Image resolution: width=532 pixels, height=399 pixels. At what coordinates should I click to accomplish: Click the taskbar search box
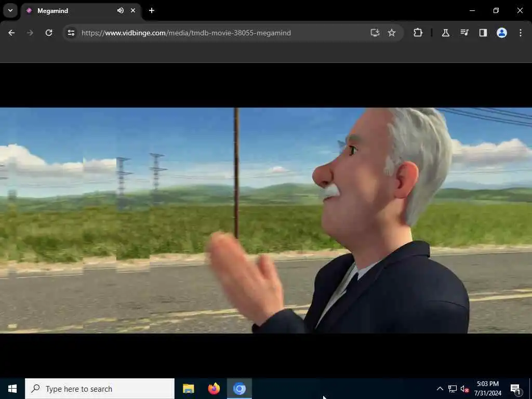coord(100,389)
